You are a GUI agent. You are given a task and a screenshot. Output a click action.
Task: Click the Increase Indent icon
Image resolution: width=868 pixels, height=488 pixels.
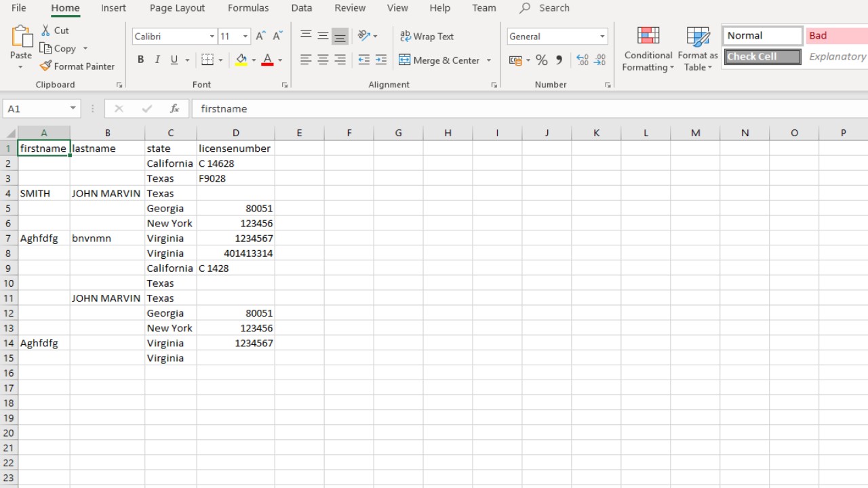click(x=381, y=60)
